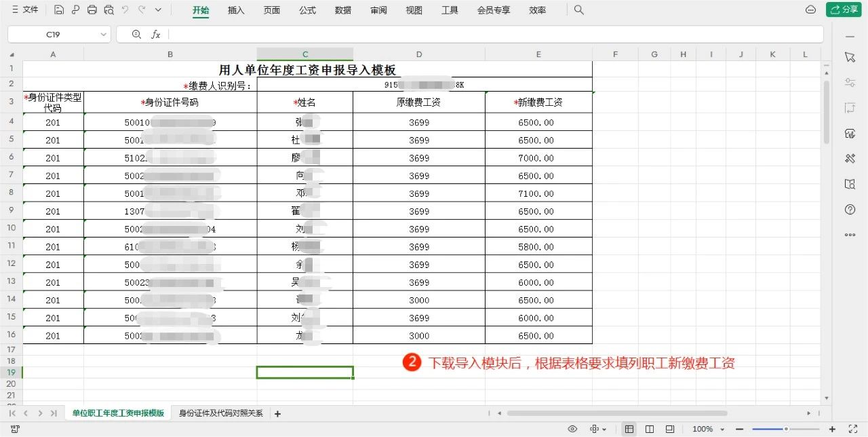Viewport: 868px width, 437px height.
Task: Open the Print Preview icon
Action: [108, 10]
